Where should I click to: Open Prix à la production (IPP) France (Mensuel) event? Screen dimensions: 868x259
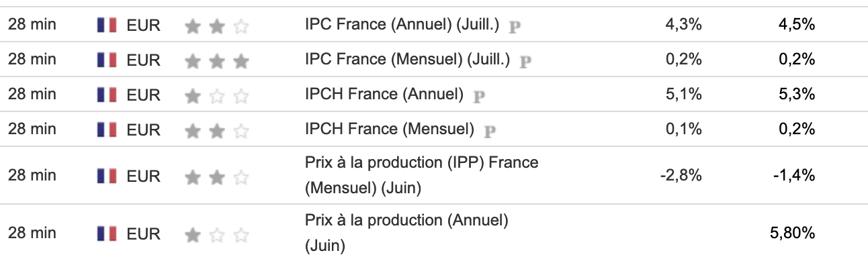(x=421, y=175)
